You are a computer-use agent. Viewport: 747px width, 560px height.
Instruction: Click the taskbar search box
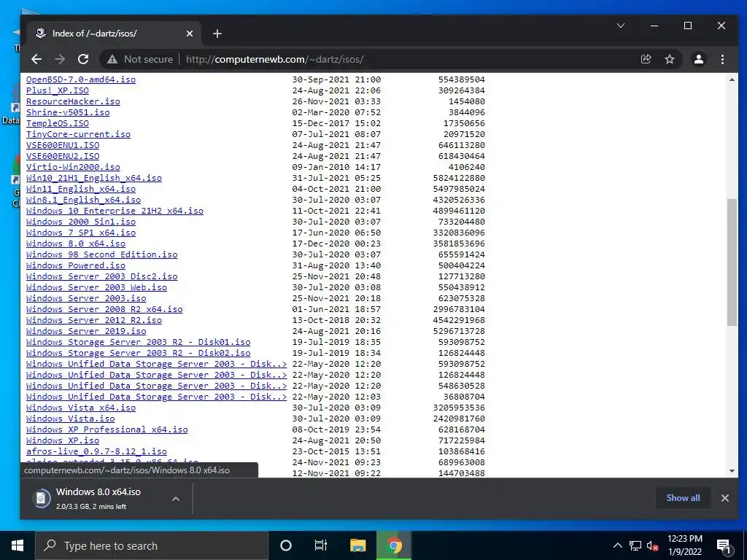tap(152, 545)
